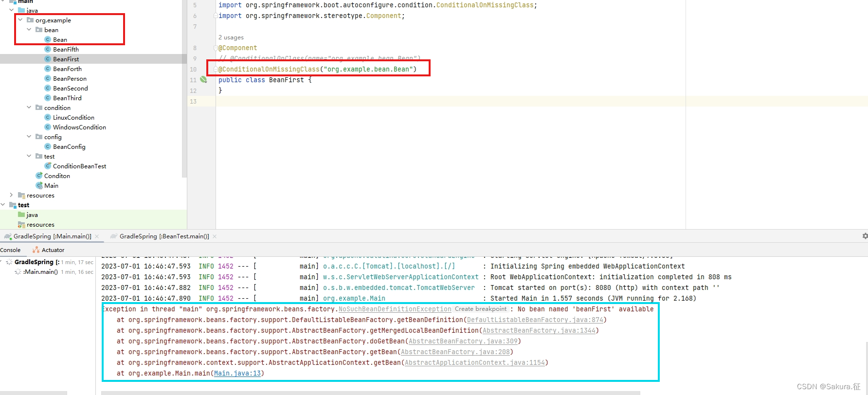Close the GradleSpring [:BeanTest.main()] tab
Viewport: 868px width, 395px height.
pyautogui.click(x=215, y=236)
